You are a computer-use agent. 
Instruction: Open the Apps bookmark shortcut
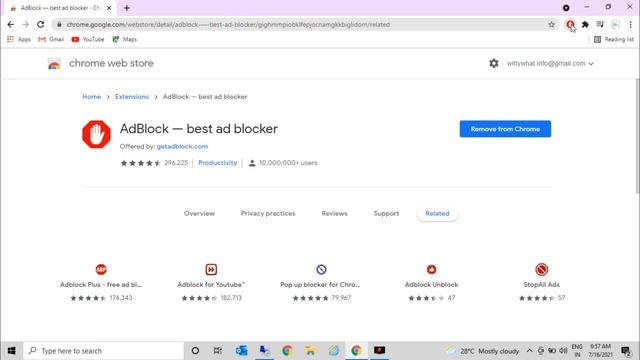[x=19, y=39]
